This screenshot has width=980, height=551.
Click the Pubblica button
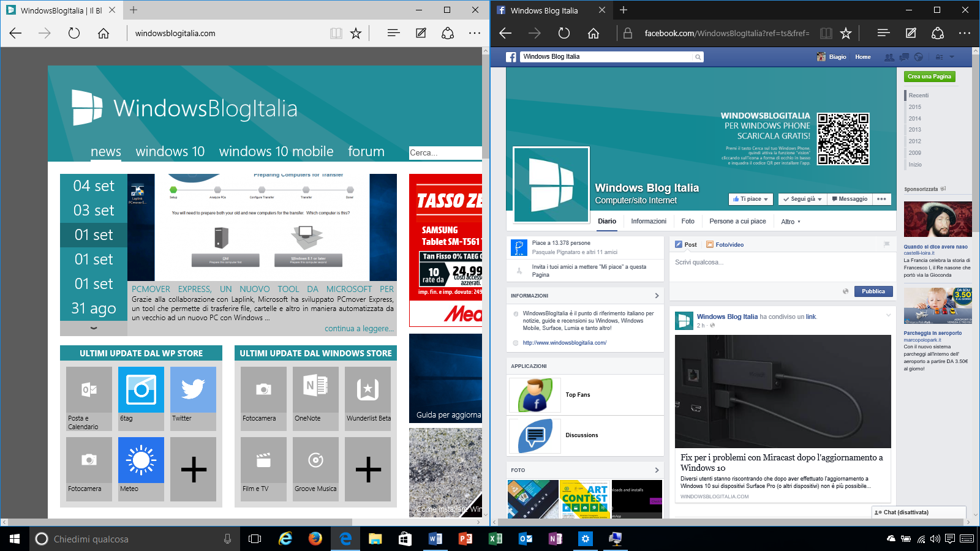(x=873, y=291)
